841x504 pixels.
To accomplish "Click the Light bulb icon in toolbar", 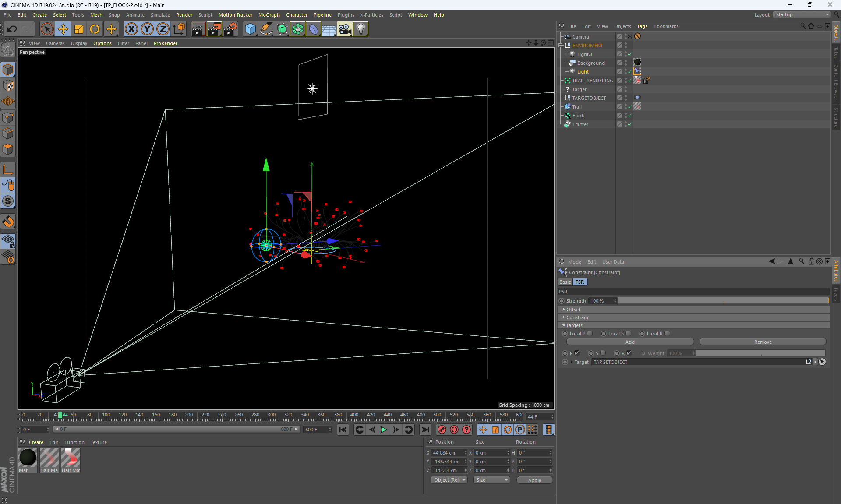I will tap(360, 29).
